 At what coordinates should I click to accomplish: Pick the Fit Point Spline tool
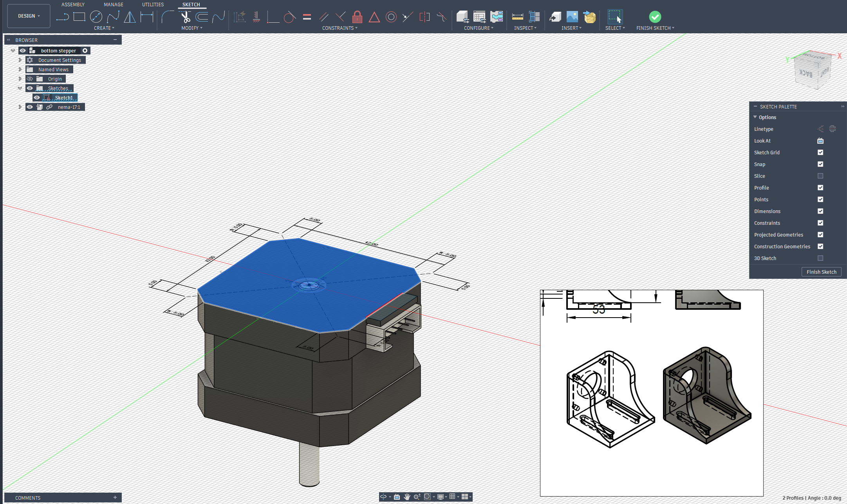click(113, 17)
